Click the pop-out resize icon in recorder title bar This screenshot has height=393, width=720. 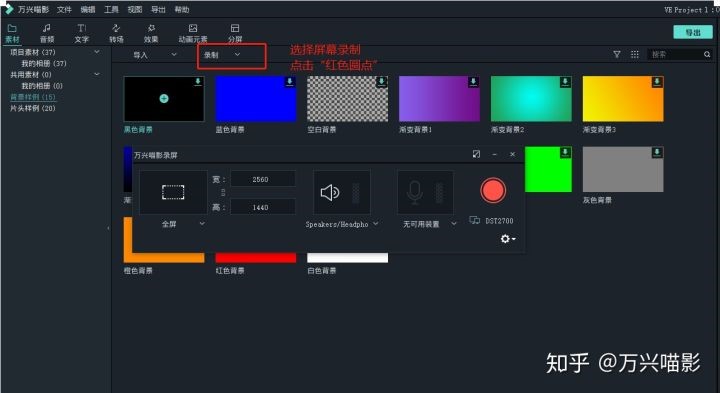click(476, 154)
